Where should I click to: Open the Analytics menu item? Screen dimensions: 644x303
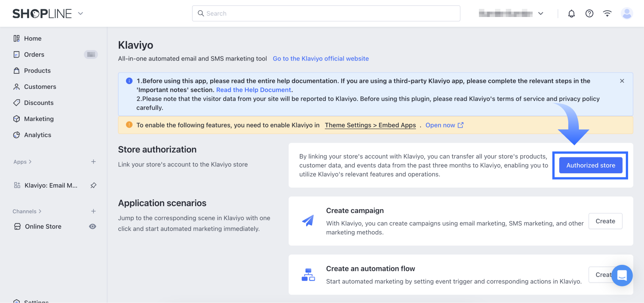(x=38, y=135)
